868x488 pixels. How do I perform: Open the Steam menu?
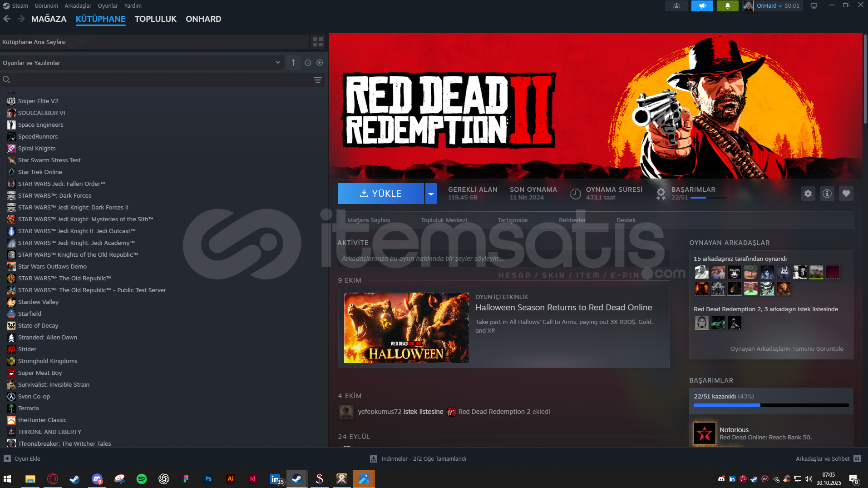(20, 6)
